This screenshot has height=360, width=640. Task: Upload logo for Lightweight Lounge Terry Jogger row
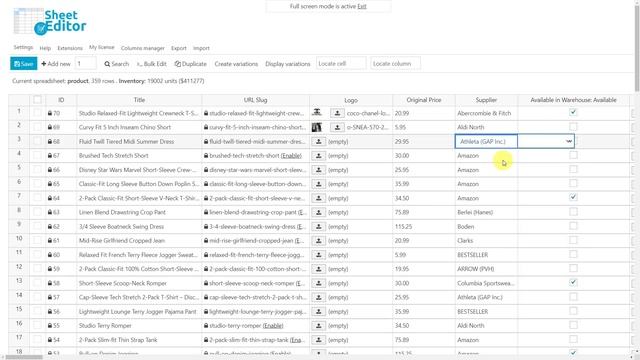pos(318,311)
